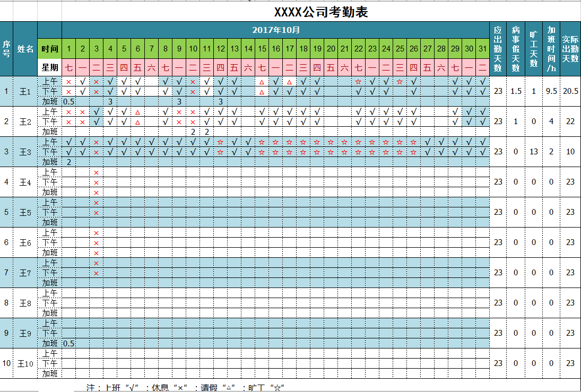
Task: Select the title XXXX公司考勤表
Action: tap(321, 12)
